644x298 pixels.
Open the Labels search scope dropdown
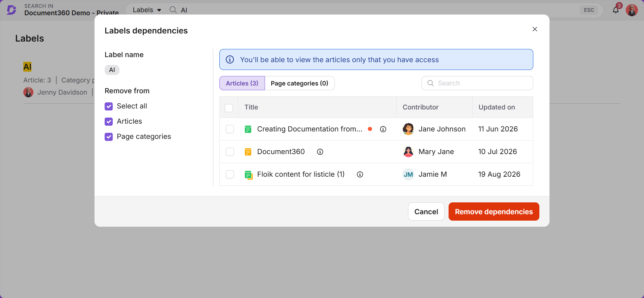click(147, 10)
